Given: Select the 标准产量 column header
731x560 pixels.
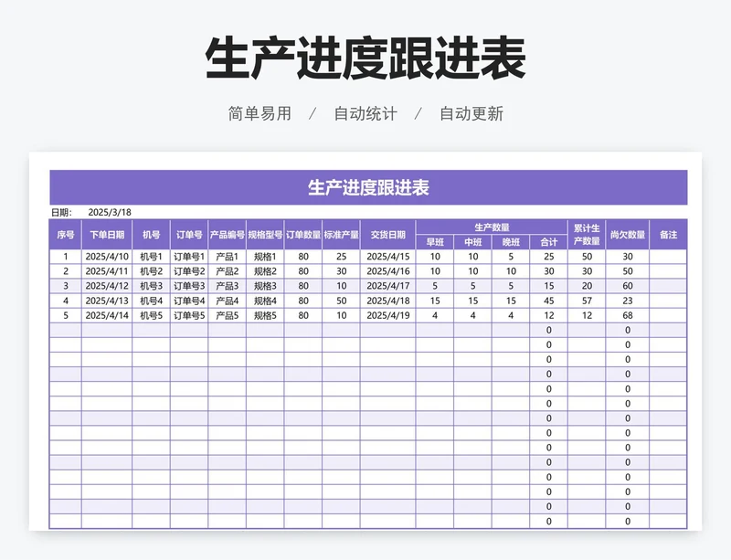Looking at the screenshot, I should pyautogui.click(x=341, y=235).
